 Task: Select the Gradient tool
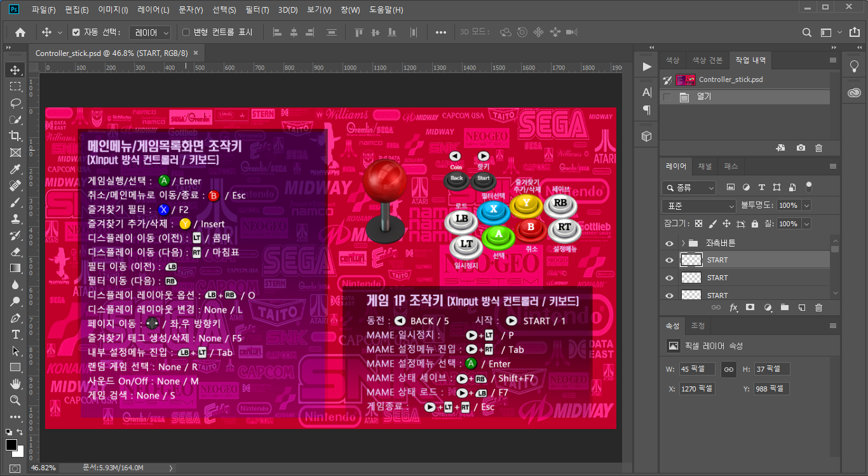pos(15,268)
